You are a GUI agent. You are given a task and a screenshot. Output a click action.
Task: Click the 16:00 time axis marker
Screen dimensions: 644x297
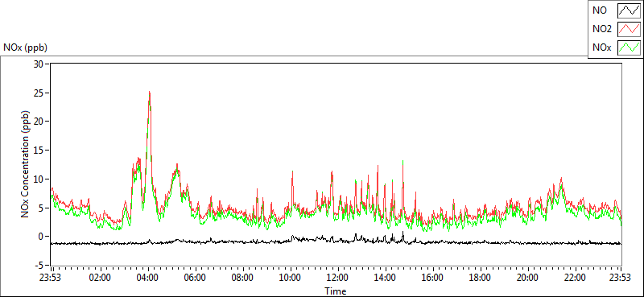coord(432,277)
